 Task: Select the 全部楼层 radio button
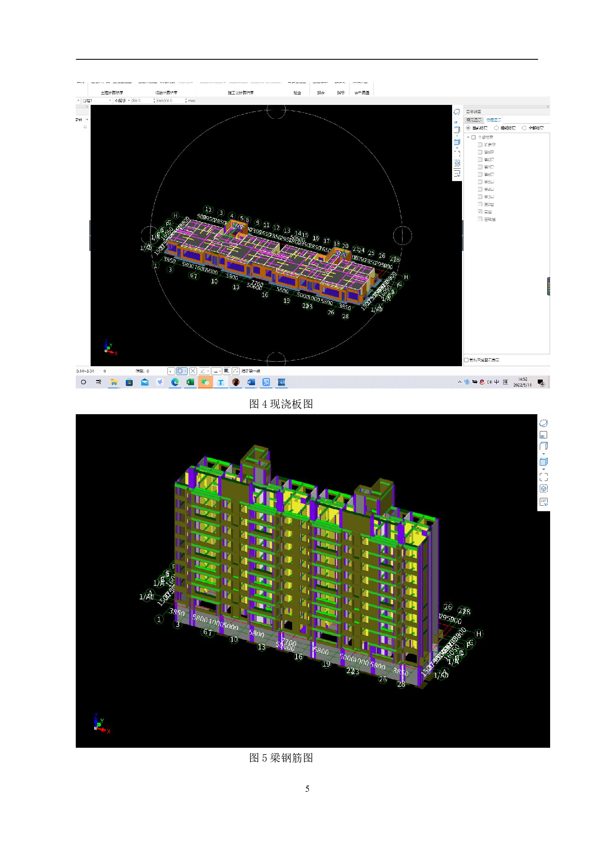[x=524, y=128]
